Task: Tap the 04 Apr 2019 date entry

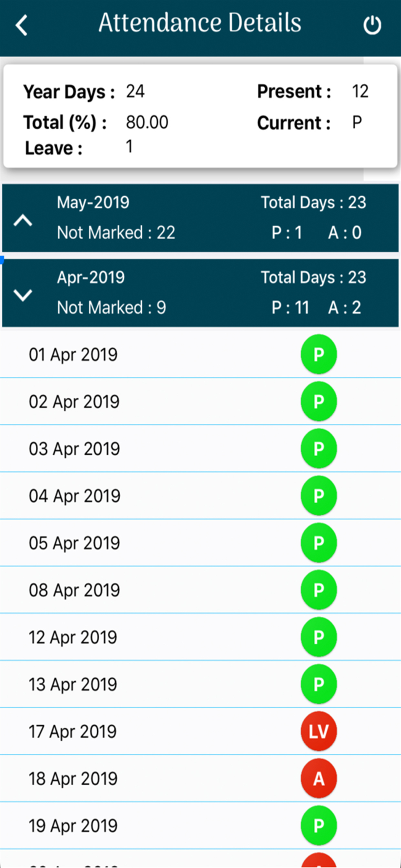Action: tap(74, 496)
